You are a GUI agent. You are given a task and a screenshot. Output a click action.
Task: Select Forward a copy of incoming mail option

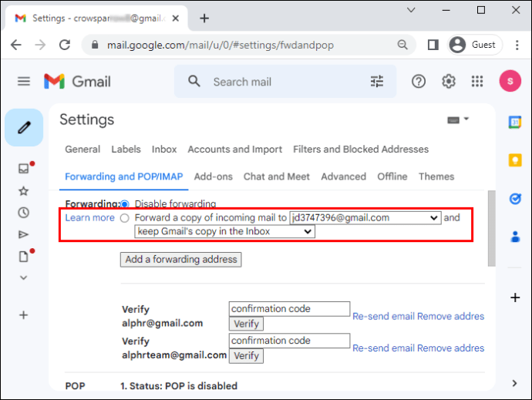click(124, 218)
